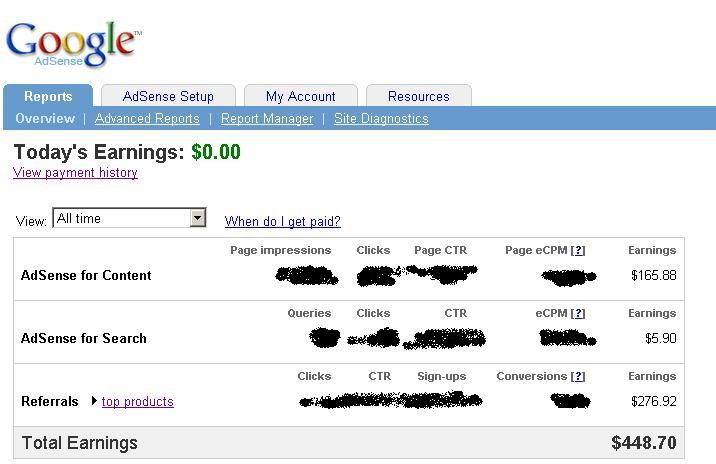Screen dimensions: 716x464
Task: Click the Google AdSense logo
Action: [x=73, y=44]
